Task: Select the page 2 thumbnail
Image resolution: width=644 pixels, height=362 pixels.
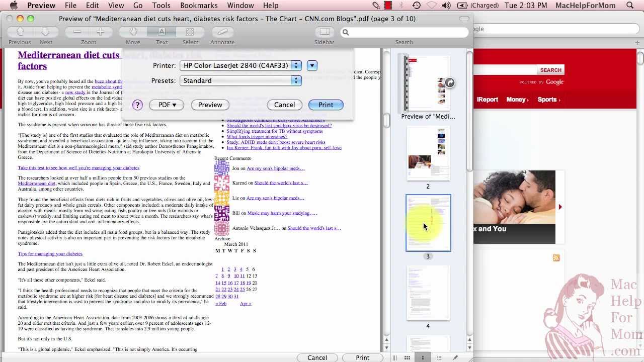Action: click(x=428, y=154)
